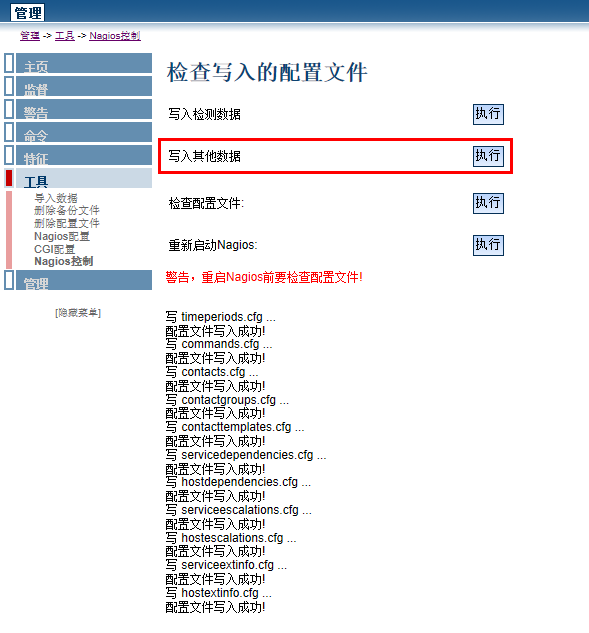Click 执行 button for 检查配置文件
The width and height of the screenshot is (589, 633).
click(488, 203)
